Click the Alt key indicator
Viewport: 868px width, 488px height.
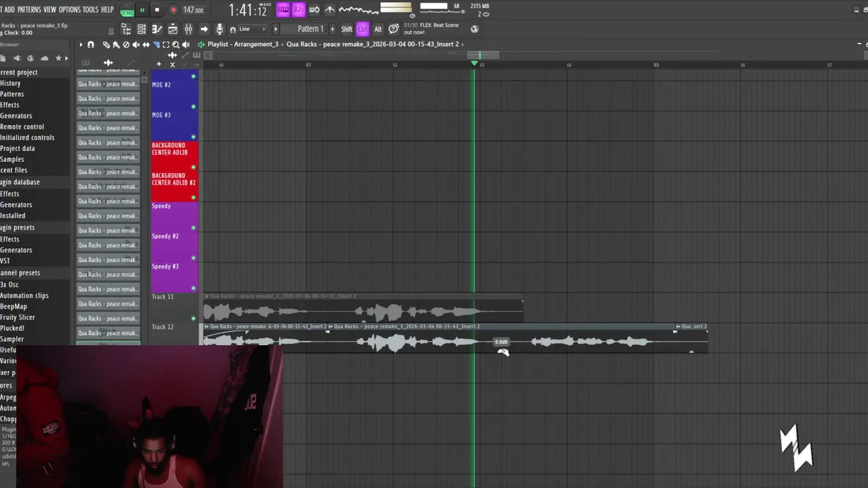(378, 29)
